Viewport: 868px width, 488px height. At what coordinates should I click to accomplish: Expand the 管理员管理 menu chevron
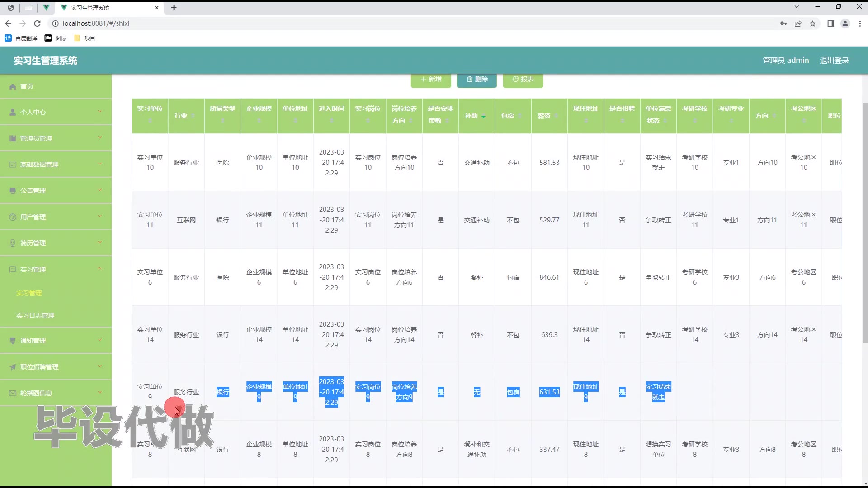pyautogui.click(x=100, y=137)
